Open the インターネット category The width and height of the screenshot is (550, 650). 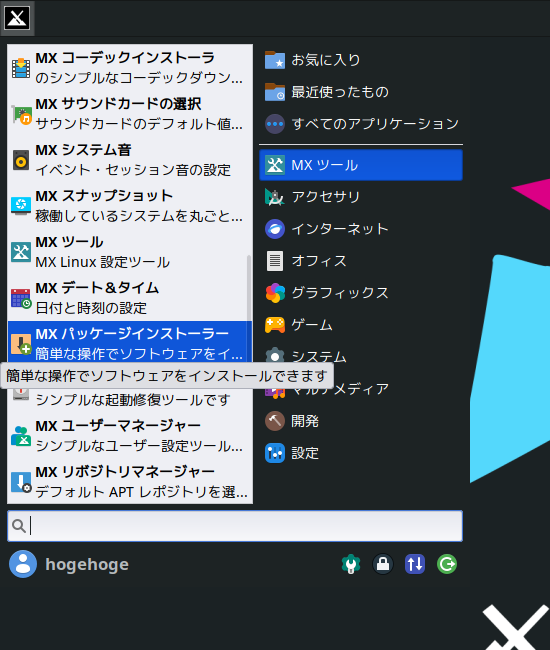pyautogui.click(x=361, y=229)
